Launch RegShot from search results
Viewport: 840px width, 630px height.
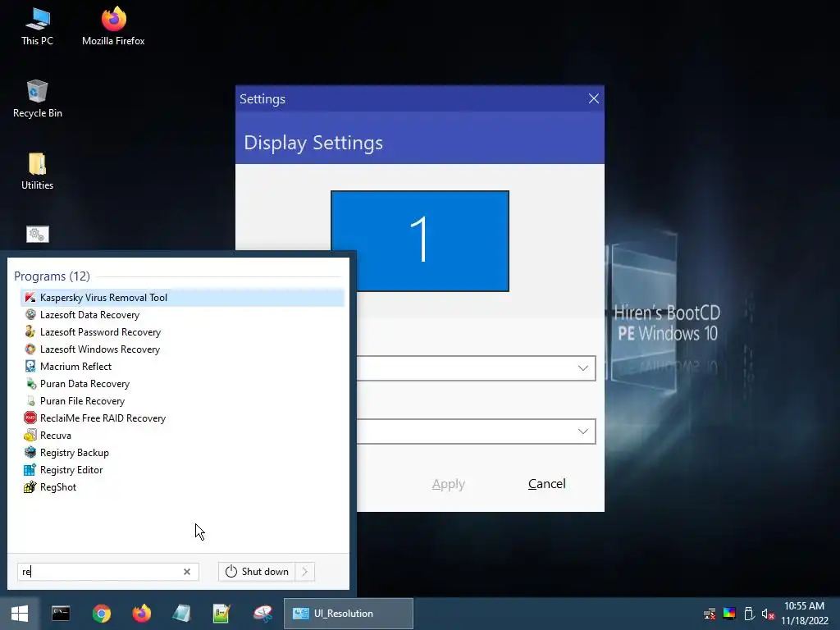(181, 487)
